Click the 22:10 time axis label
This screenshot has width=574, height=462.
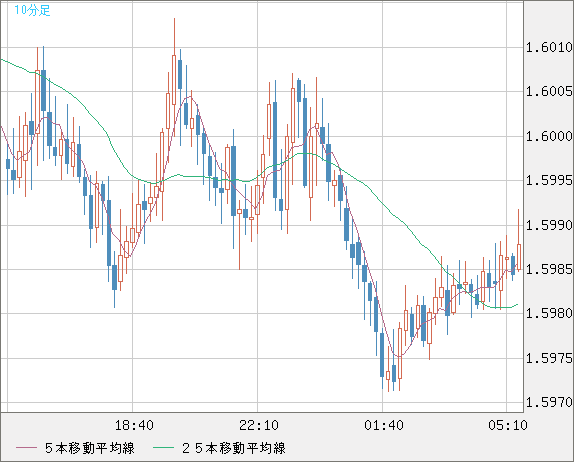259,425
